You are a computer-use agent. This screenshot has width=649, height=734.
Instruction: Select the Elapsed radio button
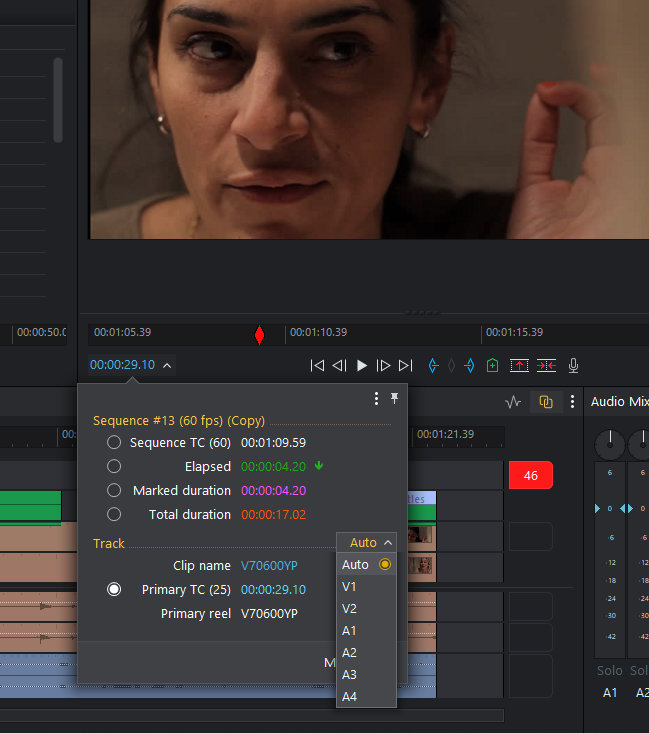(114, 466)
